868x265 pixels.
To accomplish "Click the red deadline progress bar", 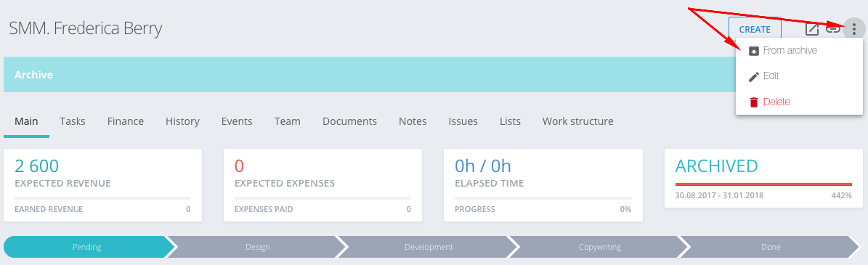I will point(763,184).
